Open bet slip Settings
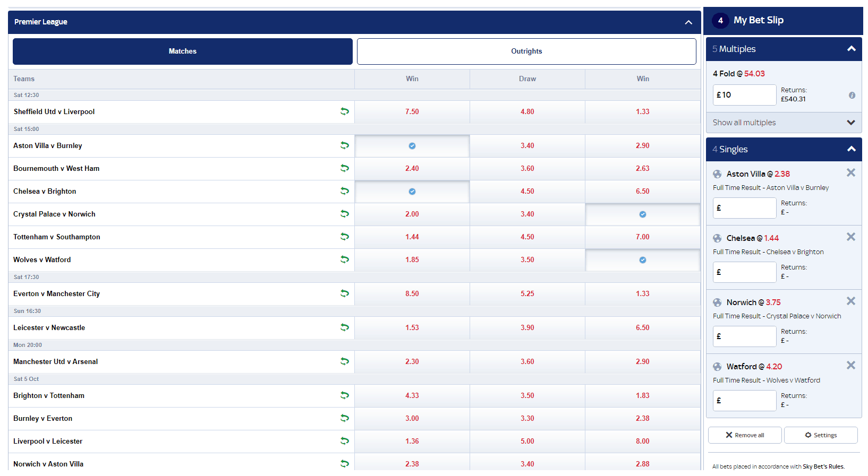Viewport: 868px width, 476px height. (x=821, y=435)
